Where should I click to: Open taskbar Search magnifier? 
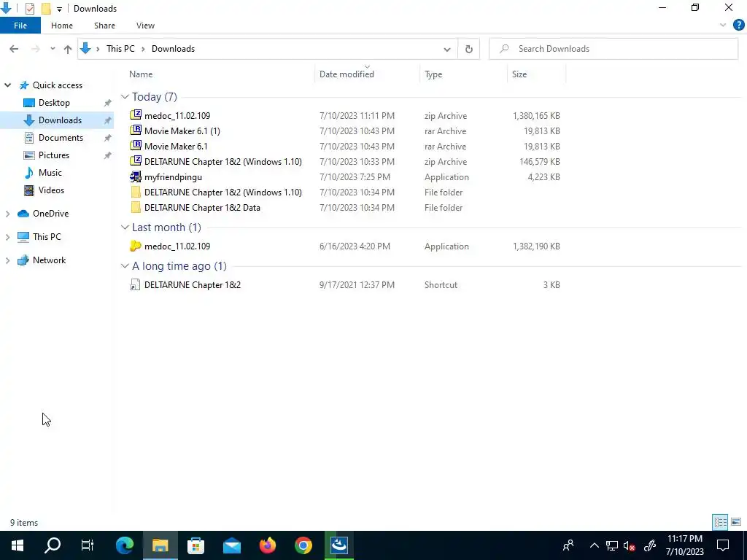click(x=53, y=545)
